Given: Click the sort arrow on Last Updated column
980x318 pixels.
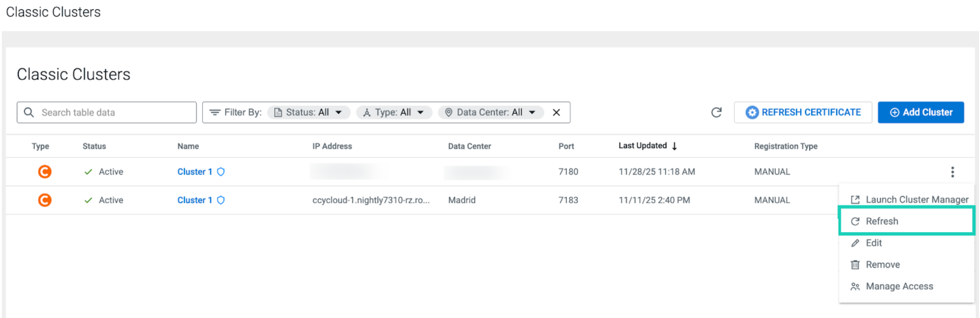Looking at the screenshot, I should [x=674, y=146].
